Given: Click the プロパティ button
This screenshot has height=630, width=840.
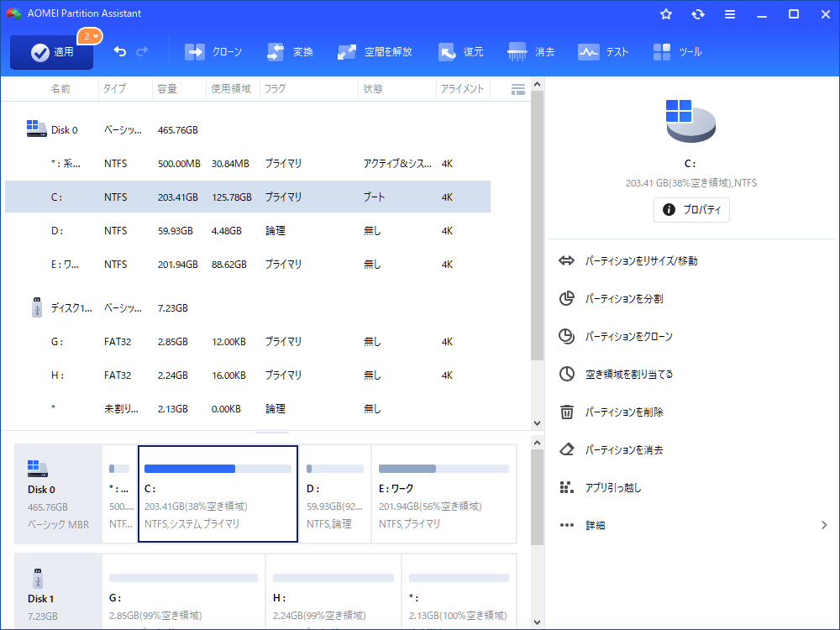Looking at the screenshot, I should [x=691, y=209].
